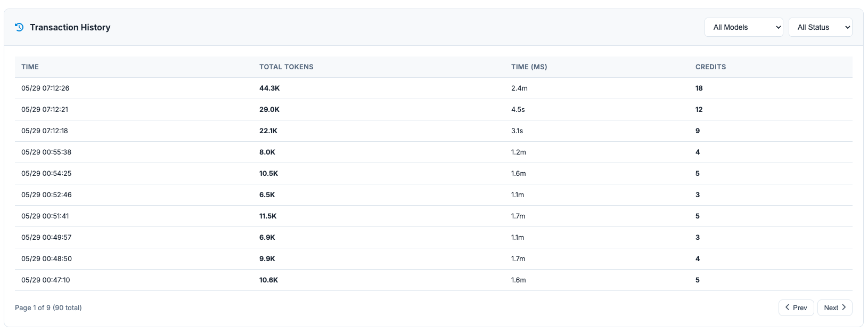The width and height of the screenshot is (868, 332).
Task: Click the Transaction History clock icon
Action: point(19,27)
